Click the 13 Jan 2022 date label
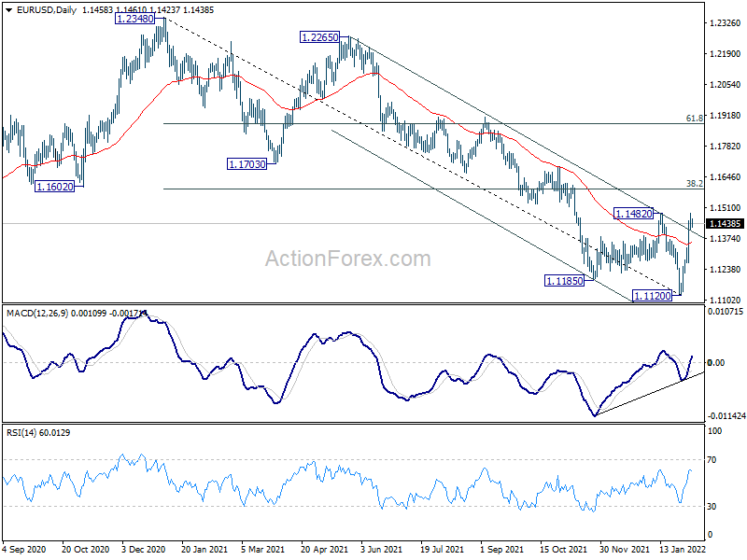The height and width of the screenshot is (560, 747). coord(683,550)
